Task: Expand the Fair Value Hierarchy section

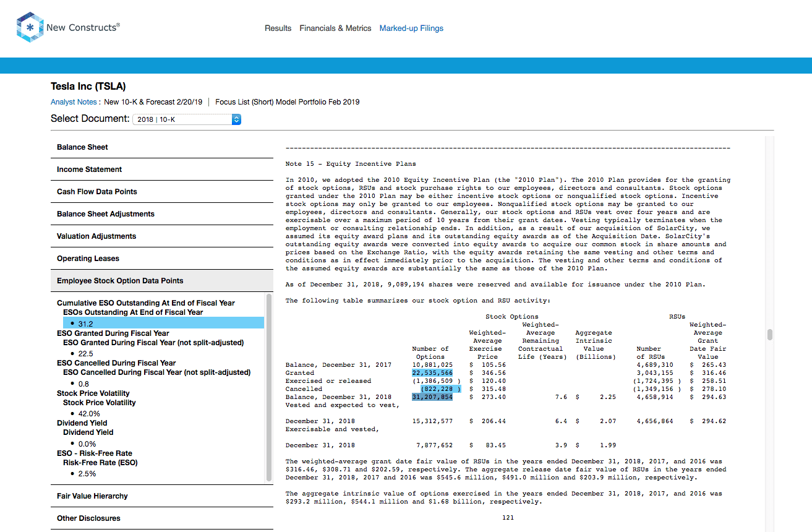Action: point(162,496)
